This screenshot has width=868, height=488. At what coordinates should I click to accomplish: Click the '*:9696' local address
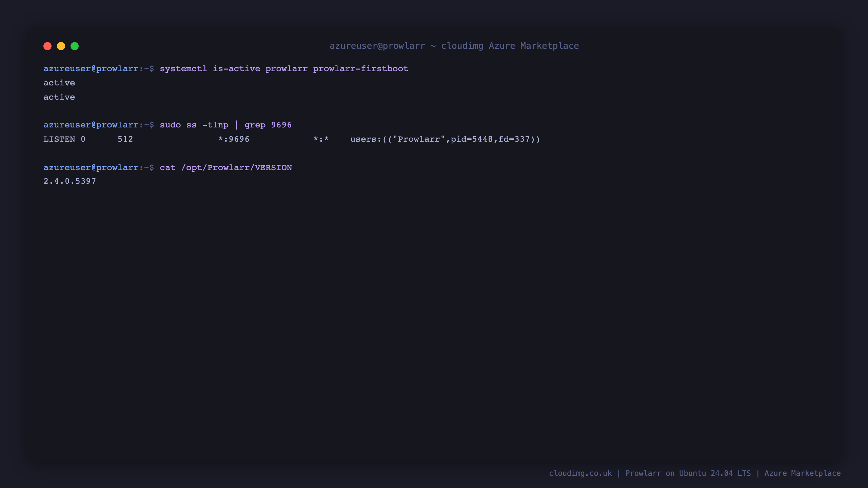pyautogui.click(x=234, y=139)
